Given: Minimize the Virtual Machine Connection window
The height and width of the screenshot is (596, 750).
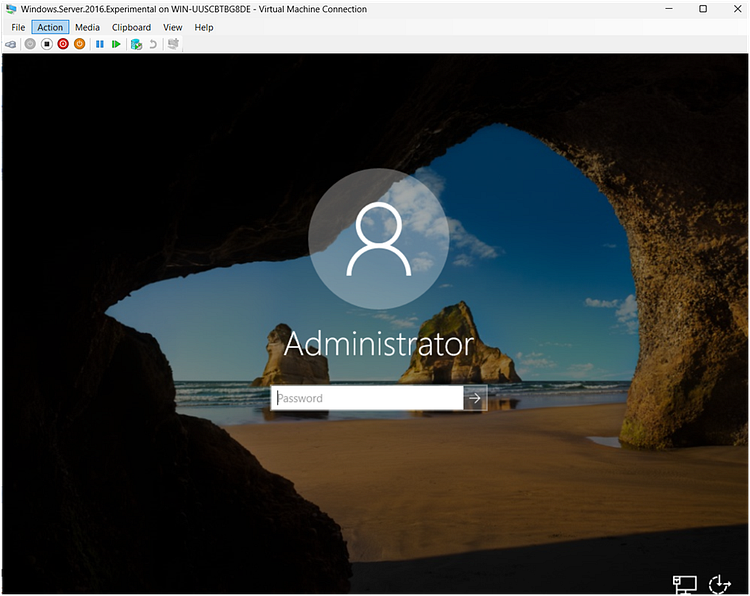Looking at the screenshot, I should [x=669, y=9].
